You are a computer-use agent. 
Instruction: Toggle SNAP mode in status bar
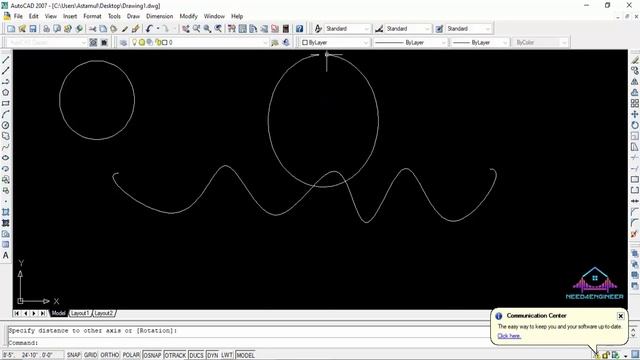tap(74, 355)
